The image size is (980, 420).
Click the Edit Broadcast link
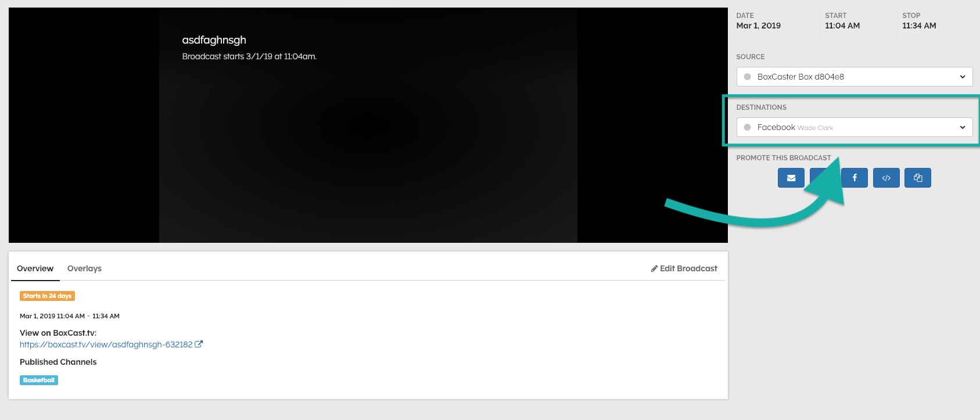(688, 268)
